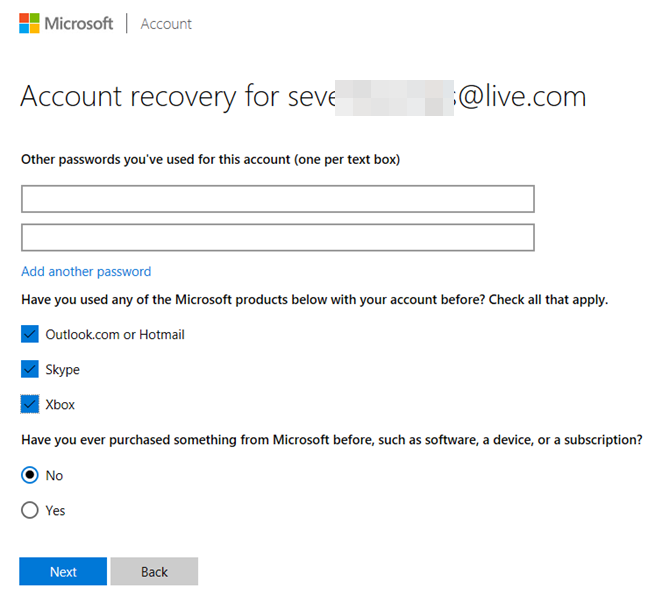Screen dimensions: 648x595
Task: Select the Yes radio button
Action: click(30, 510)
